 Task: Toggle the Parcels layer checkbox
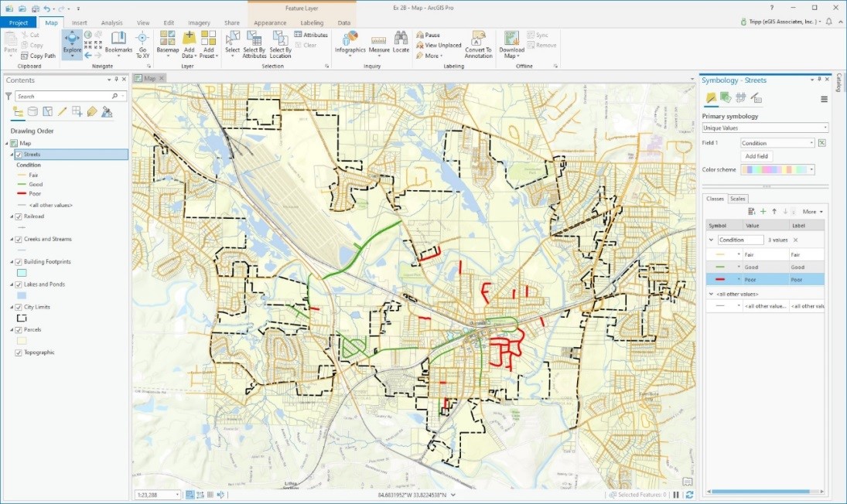click(19, 329)
